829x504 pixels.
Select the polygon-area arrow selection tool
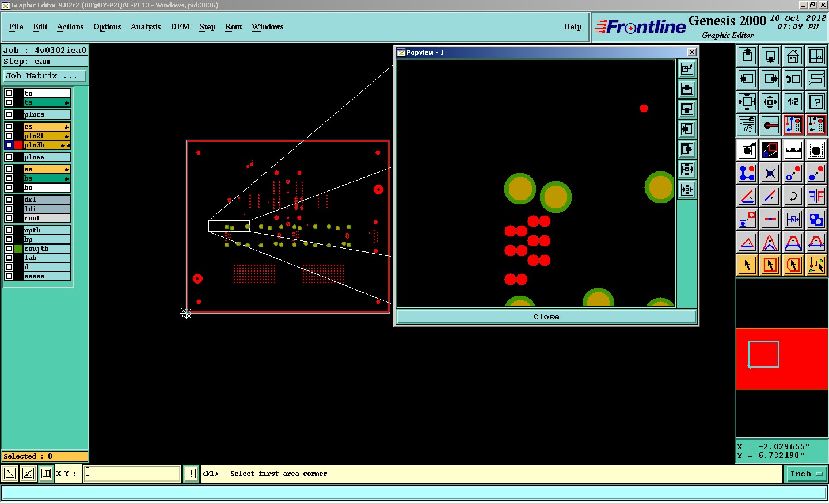793,265
